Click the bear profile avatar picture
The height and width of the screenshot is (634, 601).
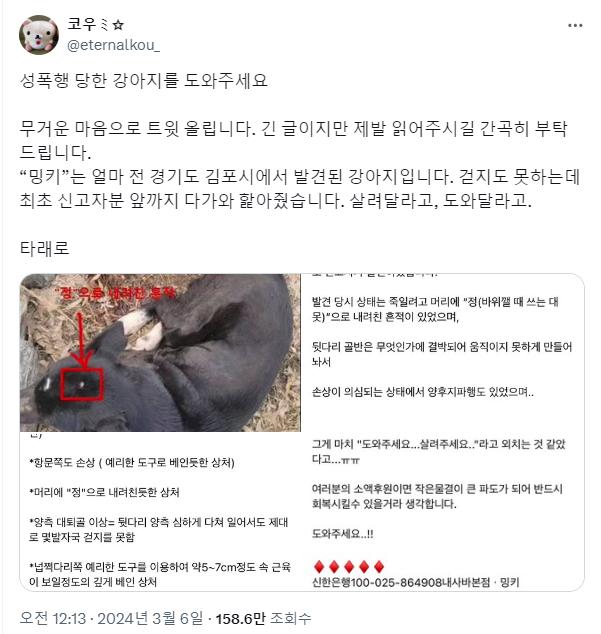[x=39, y=35]
